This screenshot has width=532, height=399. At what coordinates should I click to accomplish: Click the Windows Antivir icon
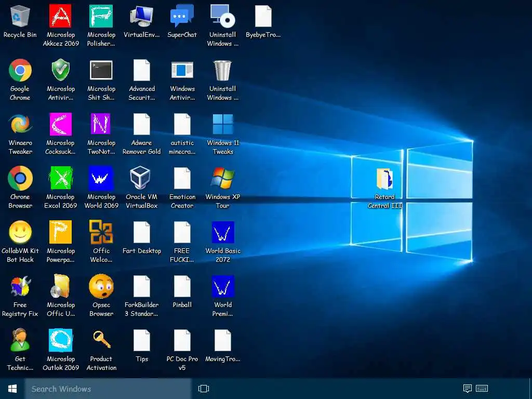pos(182,70)
